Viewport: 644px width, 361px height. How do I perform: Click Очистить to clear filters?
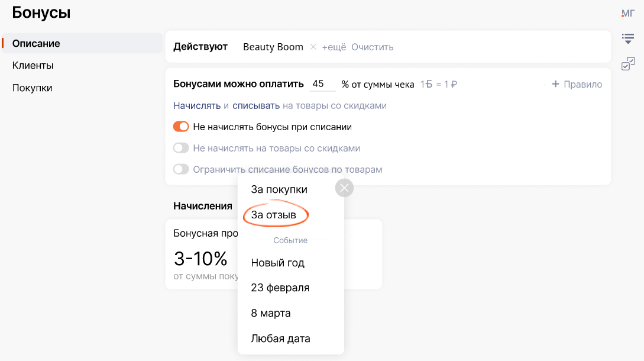point(372,47)
